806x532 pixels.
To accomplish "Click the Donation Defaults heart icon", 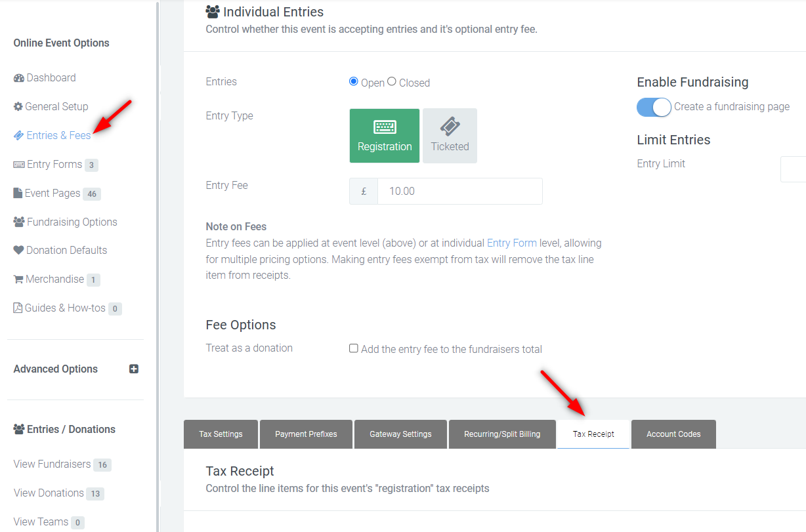I will [18, 250].
